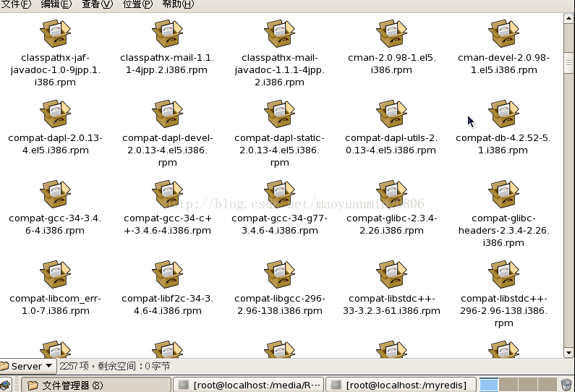The height and width of the screenshot is (392, 575).
Task: Switch to the third workspace in pager
Action: pyautogui.click(x=528, y=385)
